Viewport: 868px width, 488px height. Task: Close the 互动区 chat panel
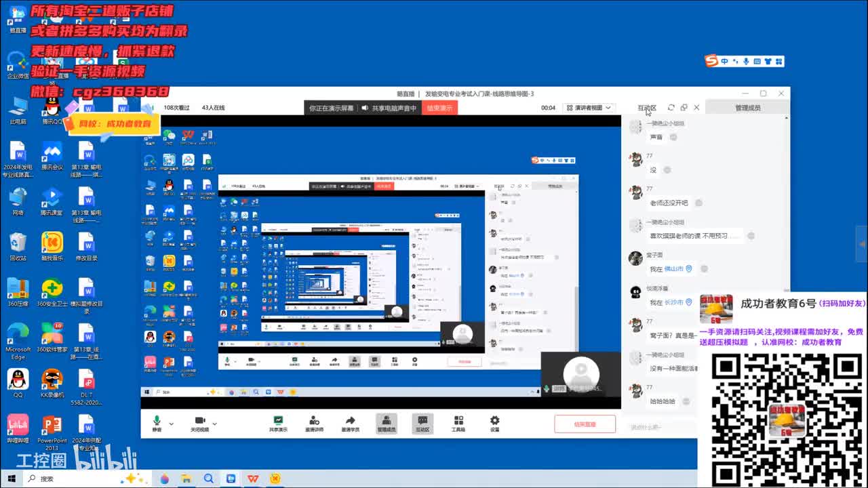pos(696,108)
